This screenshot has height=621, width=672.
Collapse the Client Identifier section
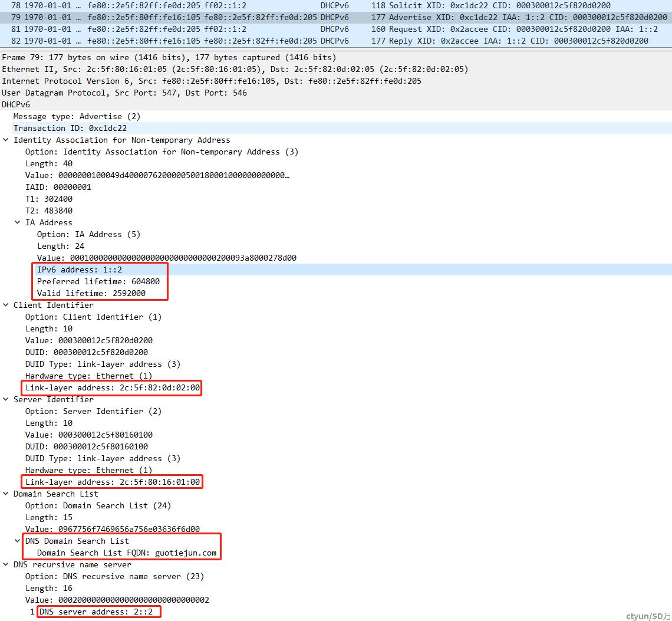tap(5, 305)
